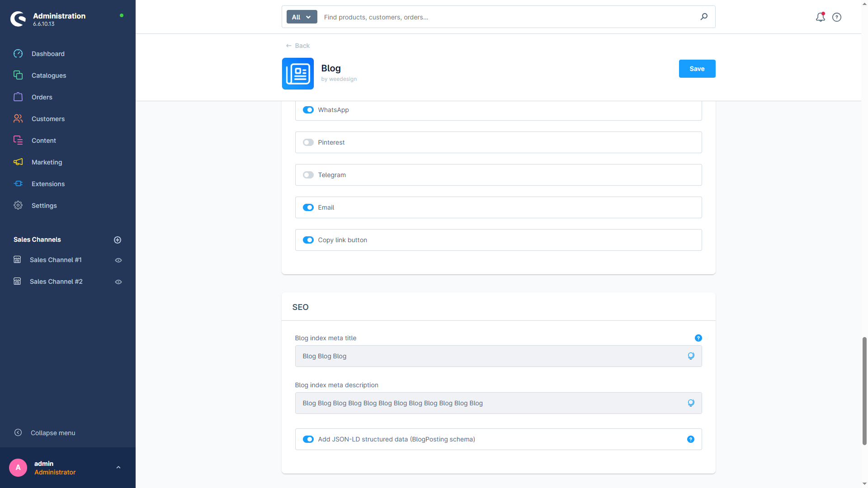868x488 pixels.
Task: Click the Orders bag icon
Action: (18, 97)
